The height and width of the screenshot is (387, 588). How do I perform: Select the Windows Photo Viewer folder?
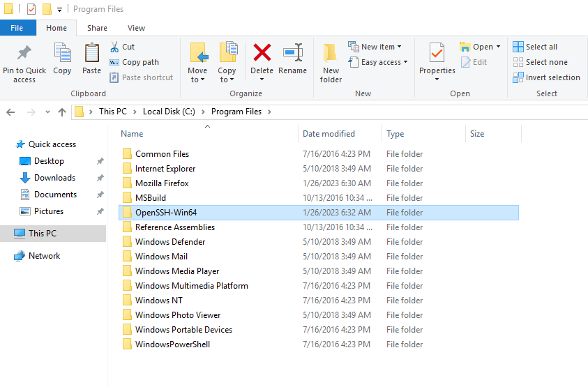(319, 315)
